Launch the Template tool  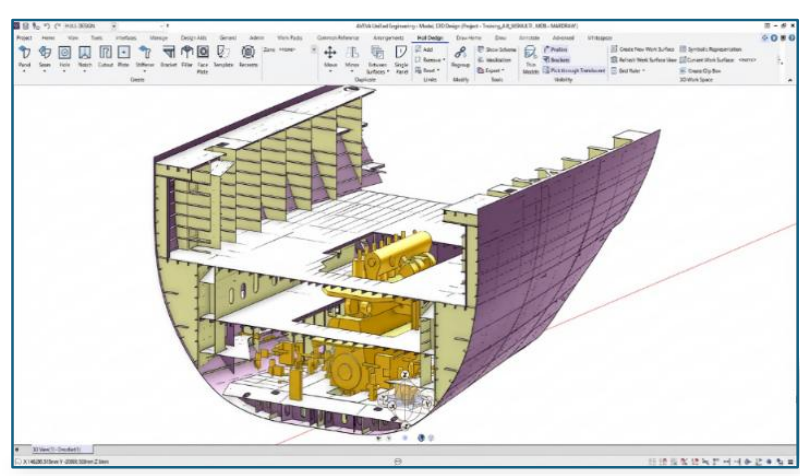click(x=223, y=52)
